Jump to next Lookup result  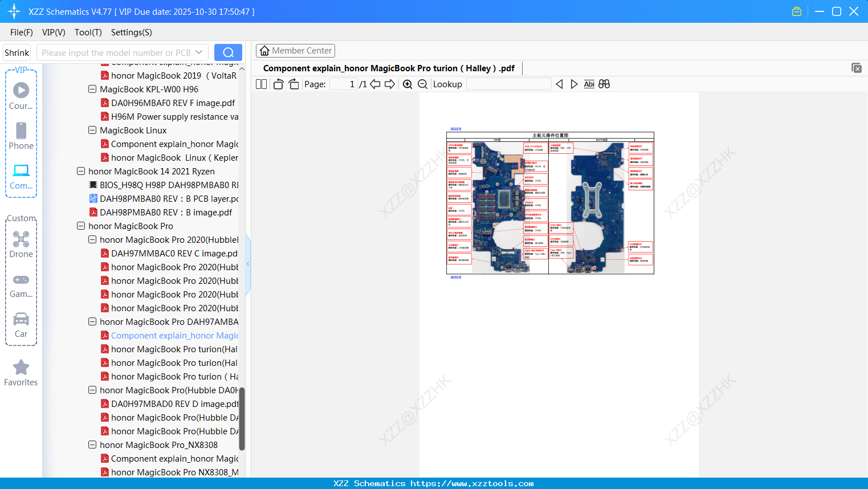coord(574,84)
